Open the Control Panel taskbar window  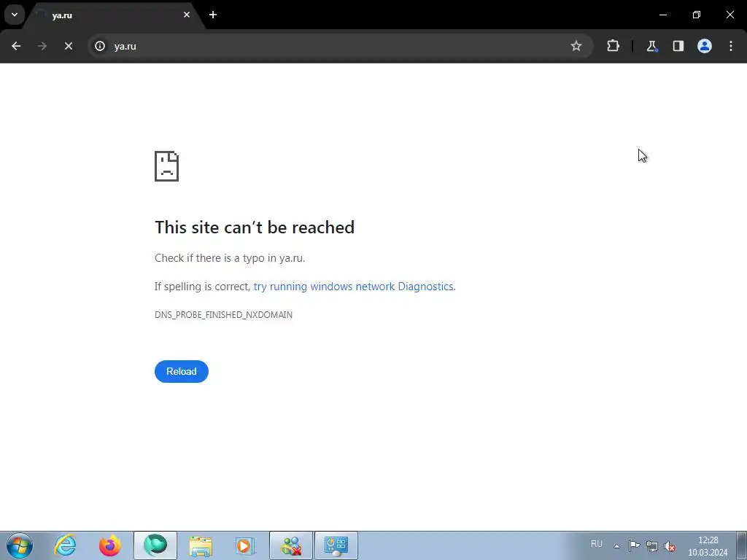[x=336, y=545]
